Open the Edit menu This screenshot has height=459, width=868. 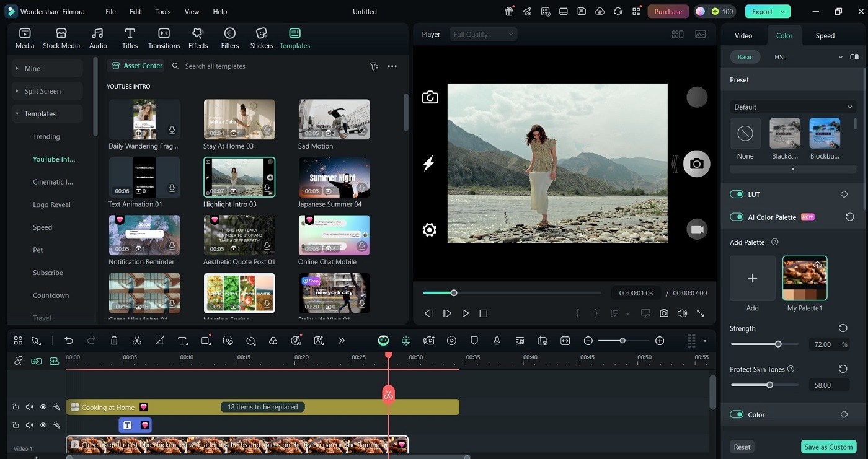135,12
